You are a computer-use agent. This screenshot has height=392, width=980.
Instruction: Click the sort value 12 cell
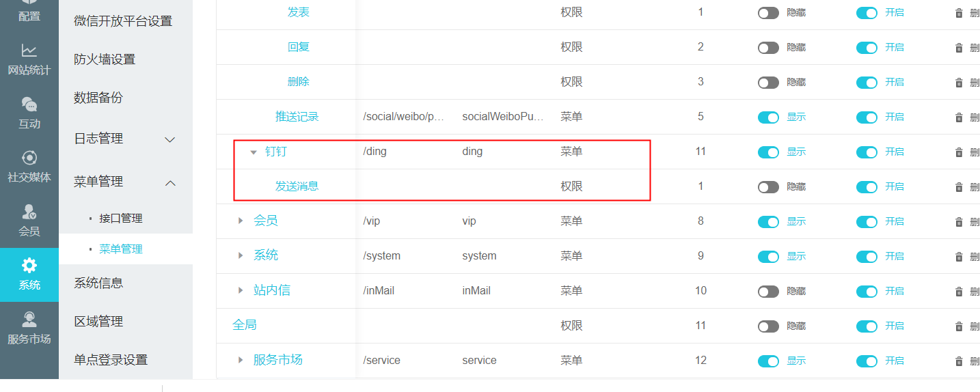700,360
